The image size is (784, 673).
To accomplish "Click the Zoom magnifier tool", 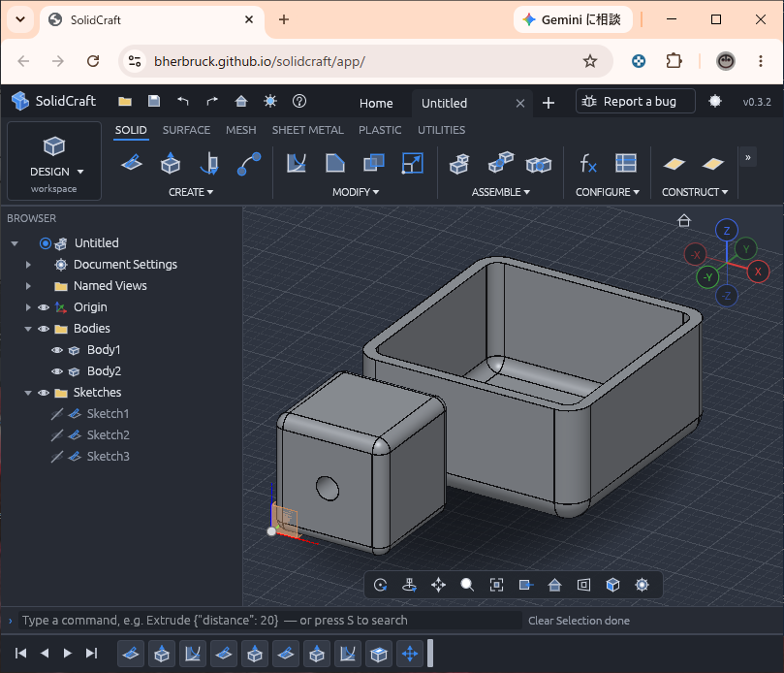I will (467, 585).
